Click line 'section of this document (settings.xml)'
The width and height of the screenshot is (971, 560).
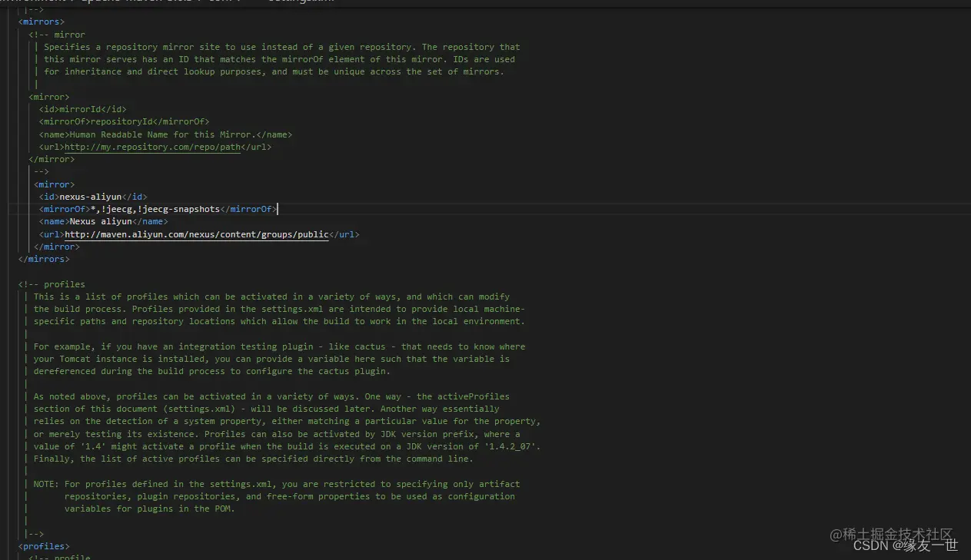(266, 409)
